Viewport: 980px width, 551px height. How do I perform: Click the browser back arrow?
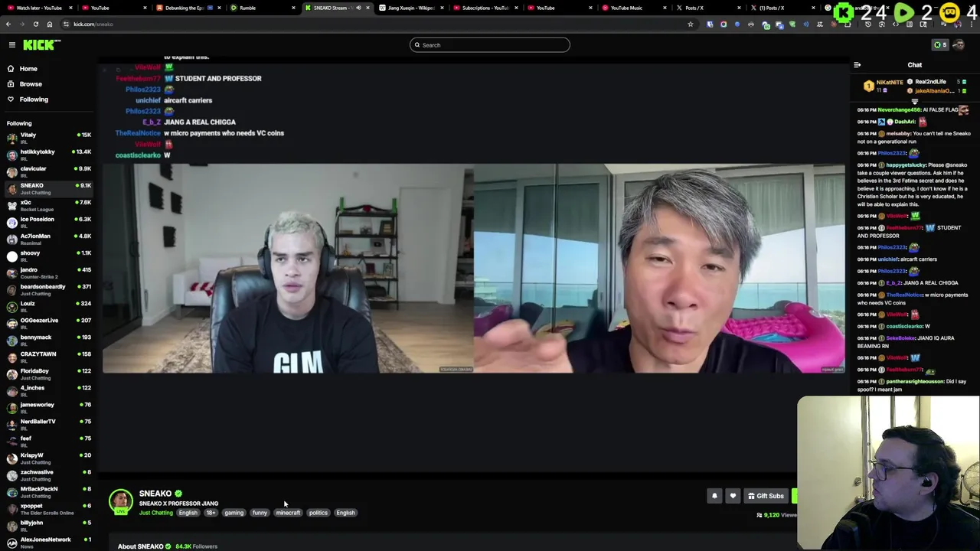[x=8, y=24]
